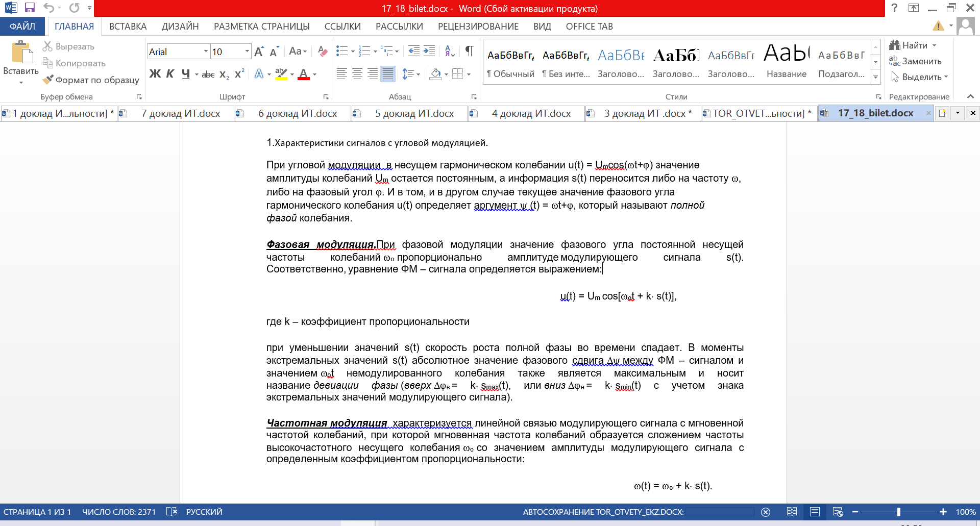Image resolution: width=980 pixels, height=526 pixels.
Task: Open the change case Aa dropdown
Action: coord(298,52)
